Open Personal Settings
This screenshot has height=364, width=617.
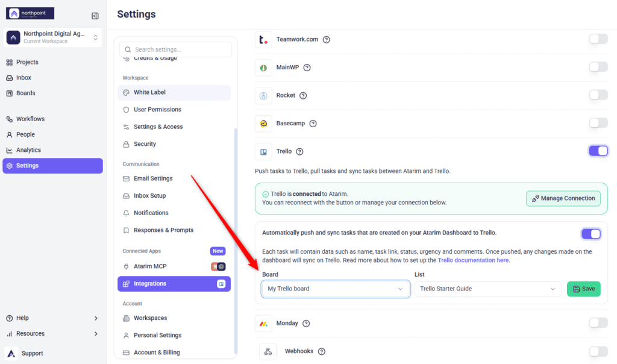174,335
